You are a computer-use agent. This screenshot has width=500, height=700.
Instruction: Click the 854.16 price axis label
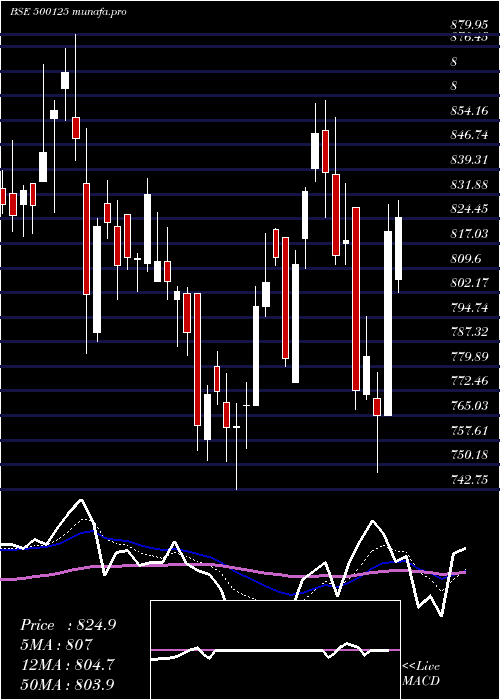[469, 111]
